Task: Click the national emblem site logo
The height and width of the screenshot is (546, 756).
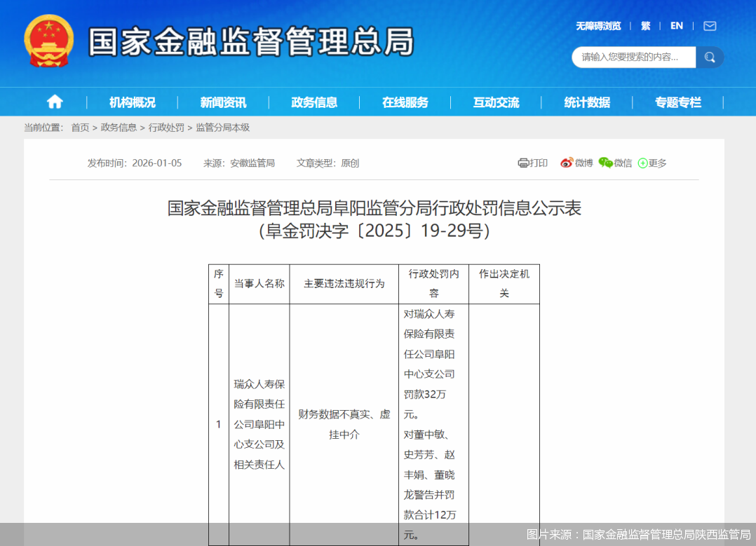Action: pyautogui.click(x=48, y=40)
